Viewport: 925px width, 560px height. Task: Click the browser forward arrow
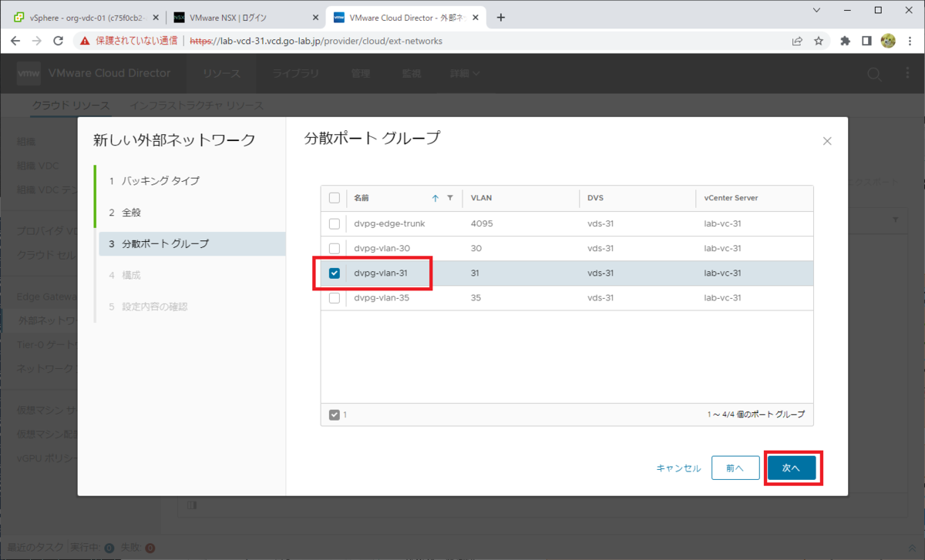click(x=37, y=41)
